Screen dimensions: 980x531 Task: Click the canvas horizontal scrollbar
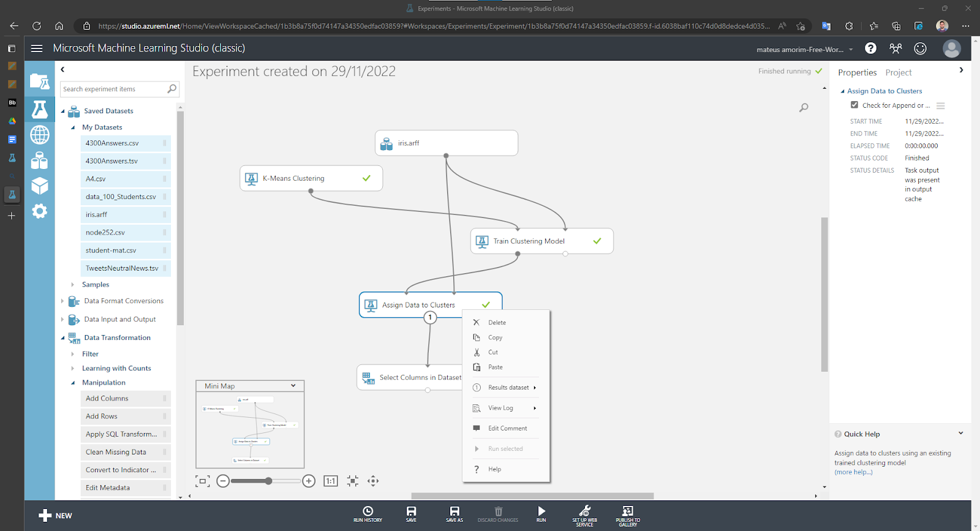pos(532,496)
